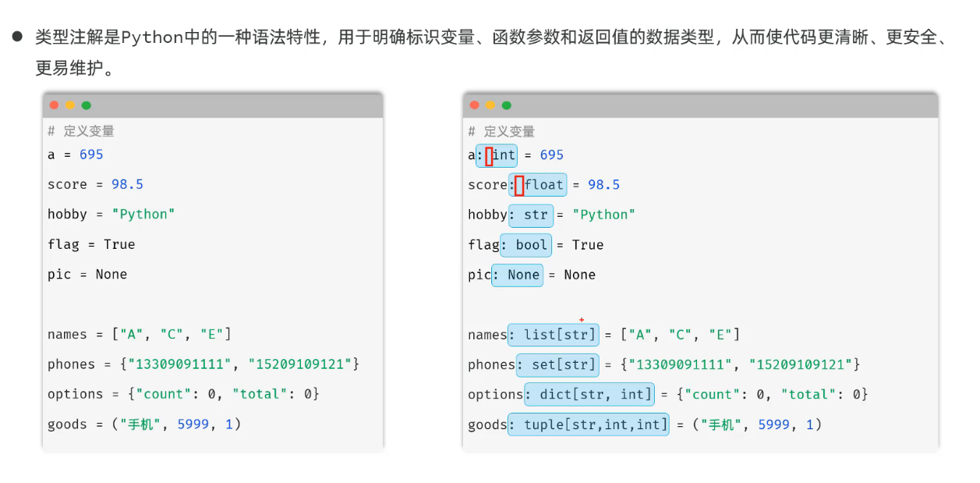Screen dimensions: 980x483
Task: Click the highlighted ': int' annotation
Action: (497, 155)
